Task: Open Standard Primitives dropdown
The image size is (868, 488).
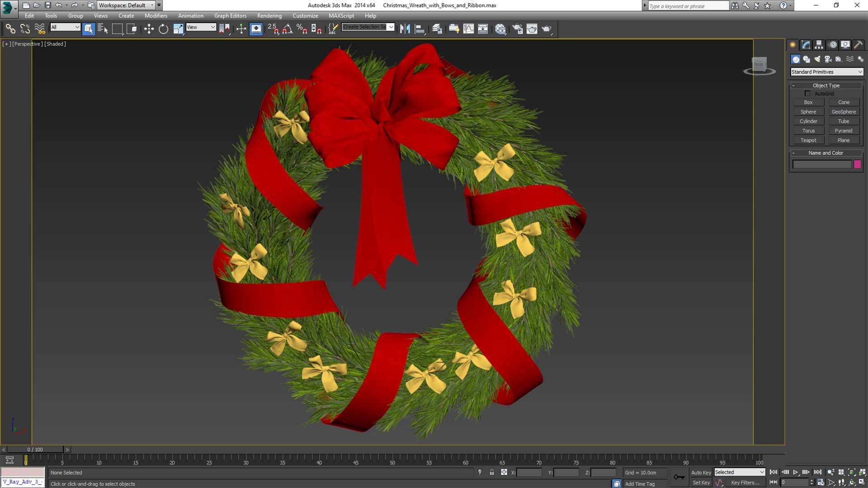Action: click(827, 72)
